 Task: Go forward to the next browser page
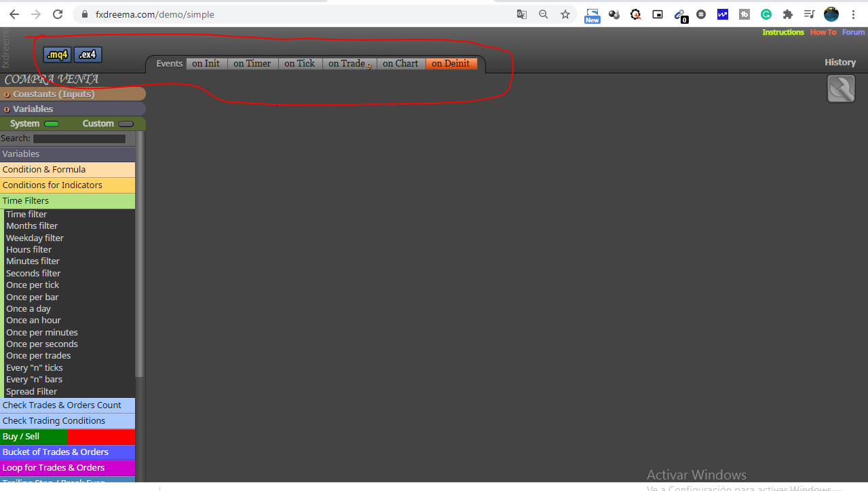pyautogui.click(x=36, y=14)
